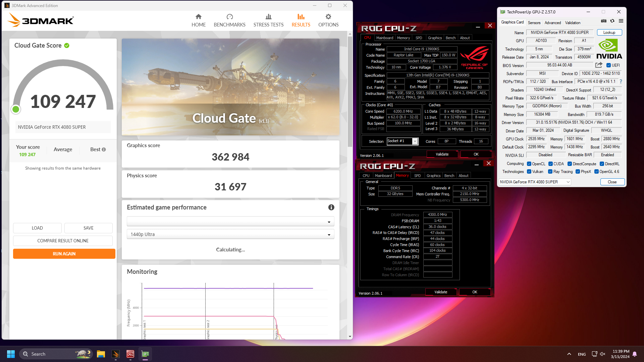644x362 pixels.
Task: Open the Advanced tab in GPU-Z
Action: coord(552,23)
